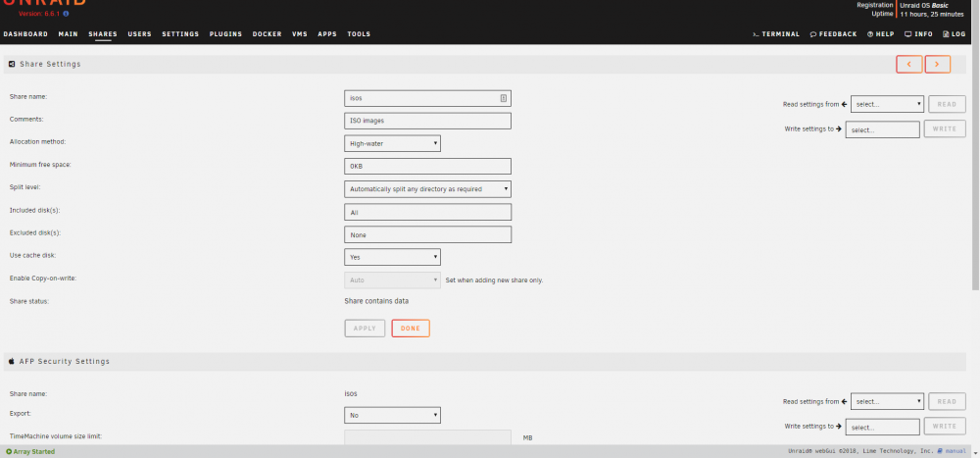980x458 pixels.
Task: Click the page vertical scrollbar thumb
Action: coord(976,147)
